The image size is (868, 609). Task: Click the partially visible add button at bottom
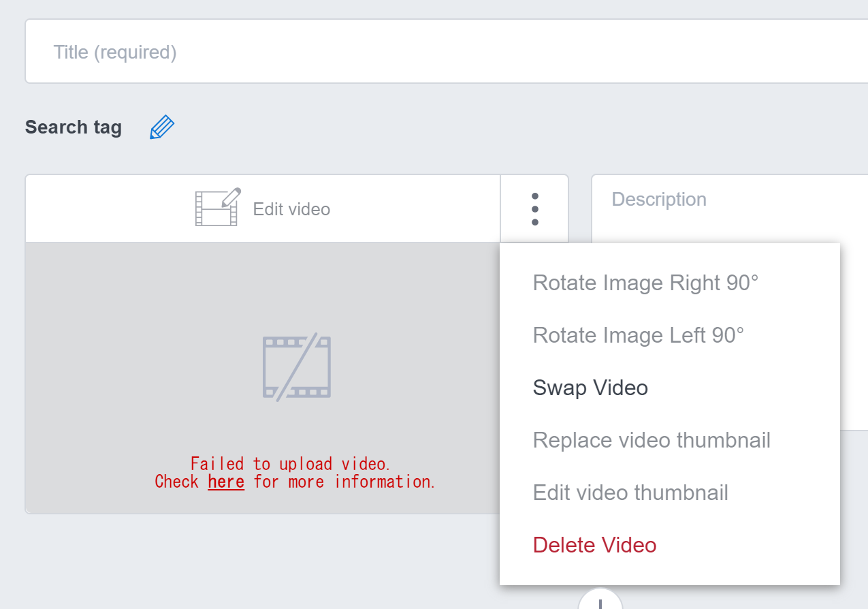(600, 601)
